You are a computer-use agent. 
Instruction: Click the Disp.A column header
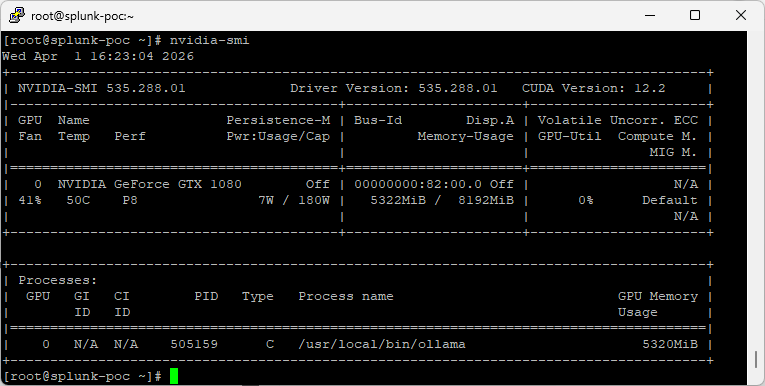pyautogui.click(x=490, y=120)
